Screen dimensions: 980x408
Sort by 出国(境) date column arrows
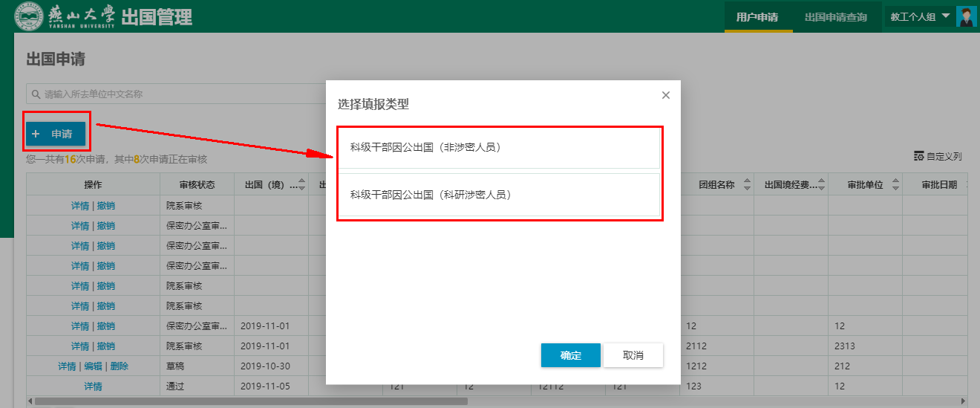[301, 185]
